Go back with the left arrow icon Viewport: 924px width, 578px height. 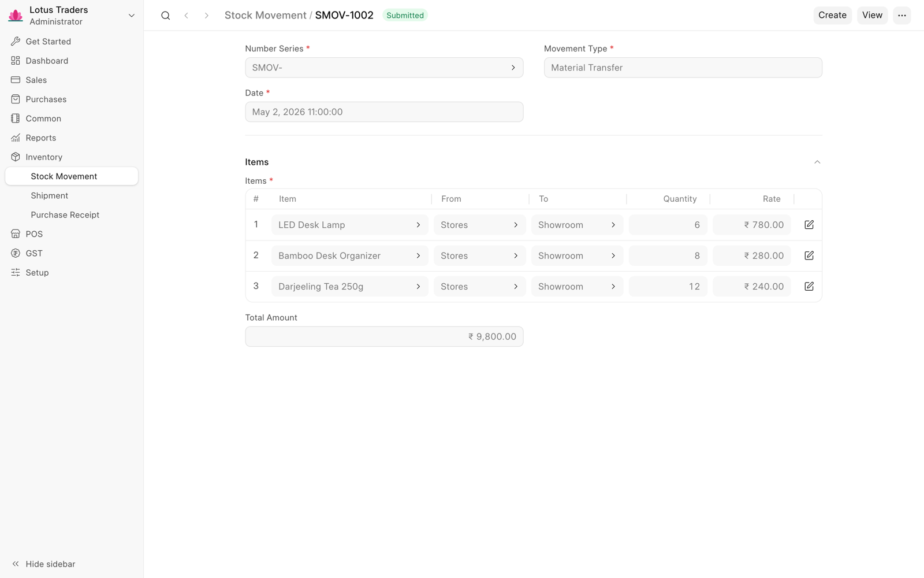(x=186, y=16)
